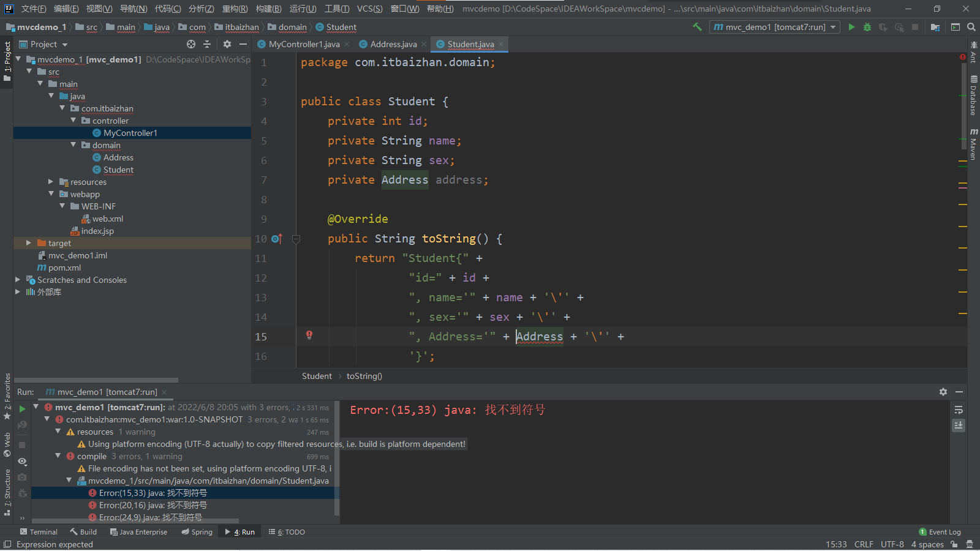The image size is (980, 551).
Task: Open the Spring tool window
Action: (197, 532)
